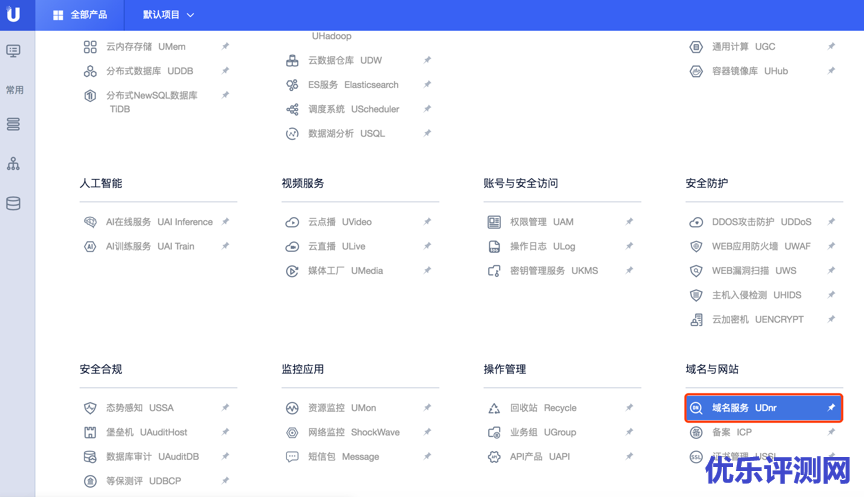
Task: Open 云内存存储 UMem product
Action: [145, 47]
